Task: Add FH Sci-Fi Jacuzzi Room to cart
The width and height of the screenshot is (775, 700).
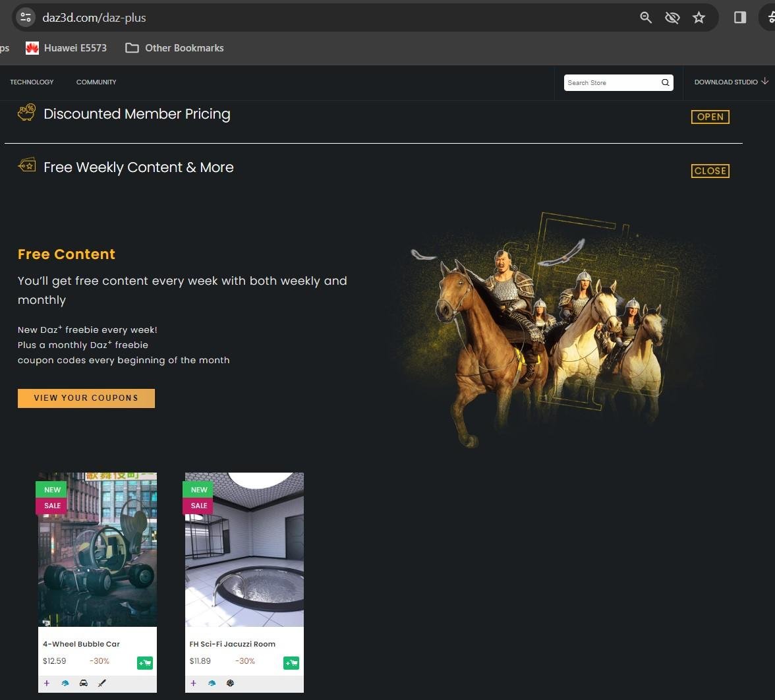Action: tap(291, 663)
